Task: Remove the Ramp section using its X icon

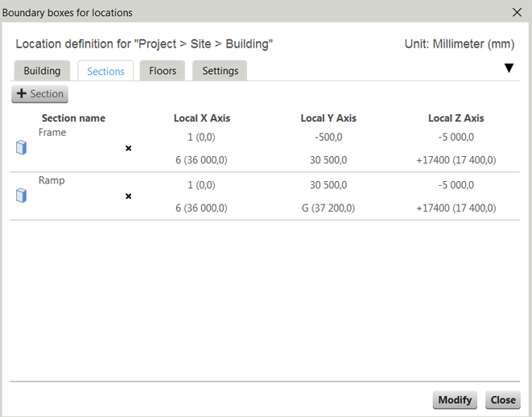Action: [x=128, y=196]
